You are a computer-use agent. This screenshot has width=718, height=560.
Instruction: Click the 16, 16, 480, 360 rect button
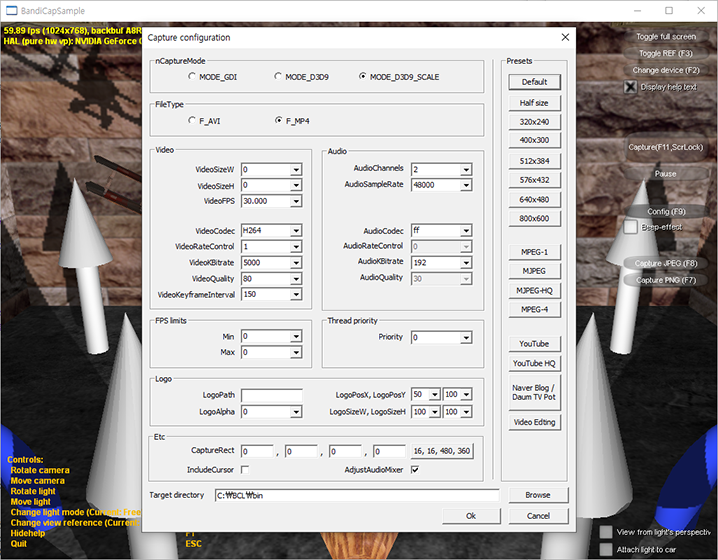click(442, 451)
